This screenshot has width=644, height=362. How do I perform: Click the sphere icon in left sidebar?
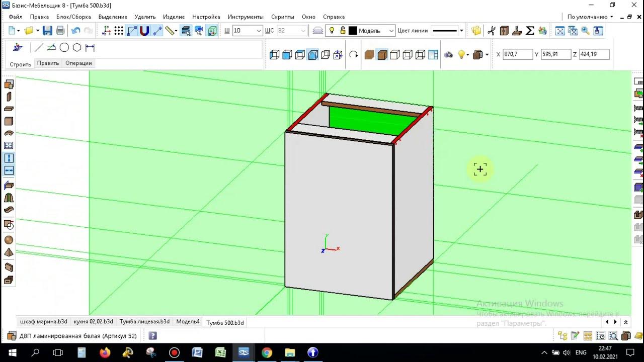[x=9, y=240]
